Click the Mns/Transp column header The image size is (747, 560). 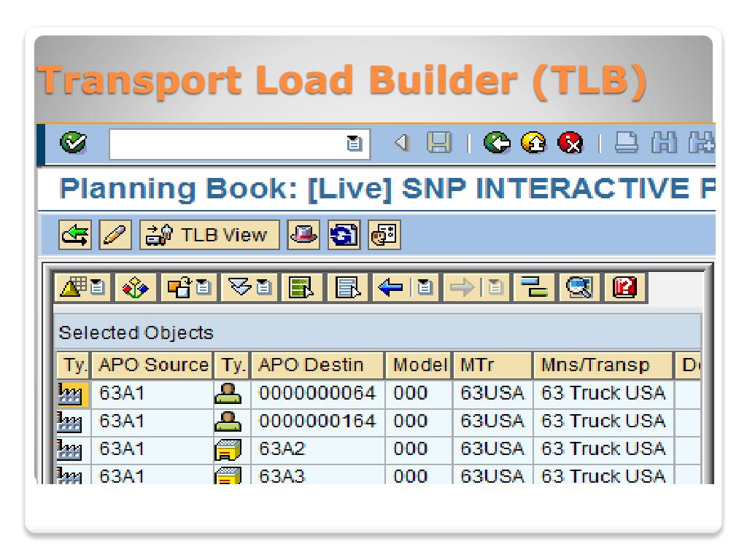[x=603, y=365]
